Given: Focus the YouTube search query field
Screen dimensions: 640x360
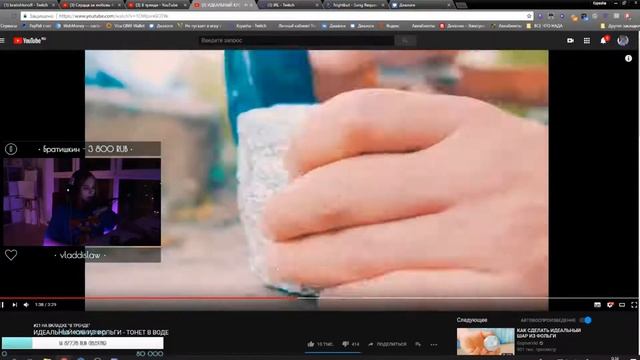Looking at the screenshot, I should tap(297, 40).
